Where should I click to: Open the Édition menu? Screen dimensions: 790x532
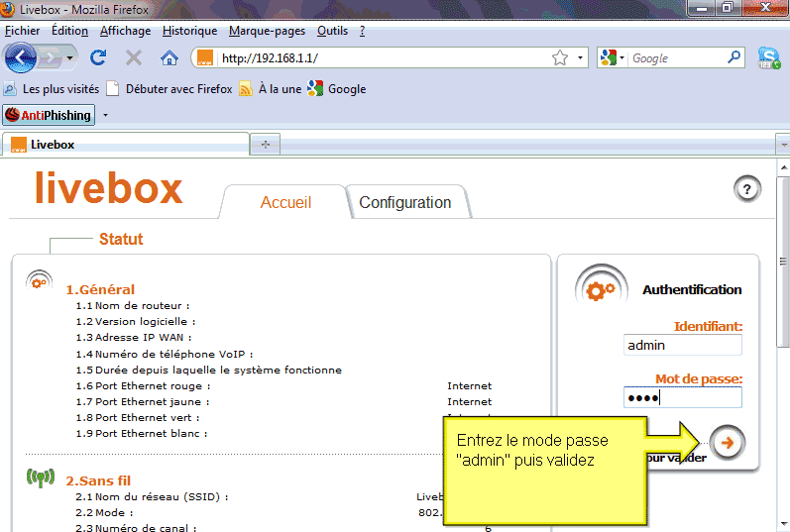click(69, 31)
